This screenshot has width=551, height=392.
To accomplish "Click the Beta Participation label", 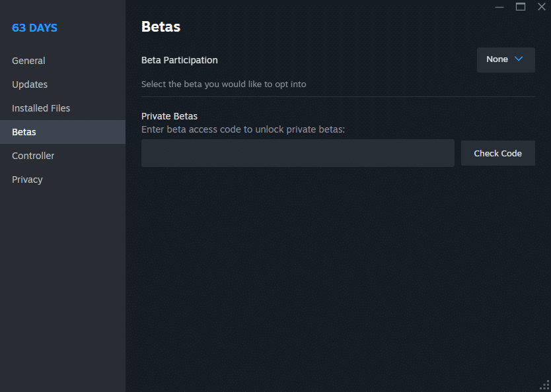I will tap(180, 60).
